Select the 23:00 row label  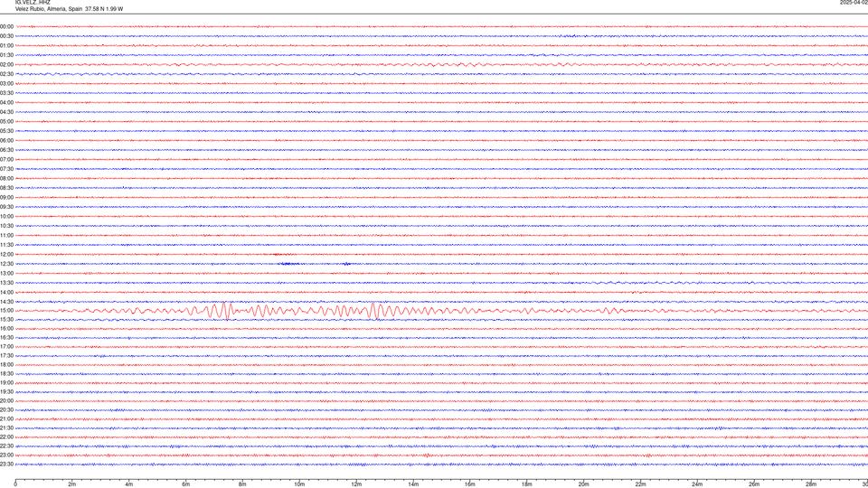pyautogui.click(x=6, y=455)
